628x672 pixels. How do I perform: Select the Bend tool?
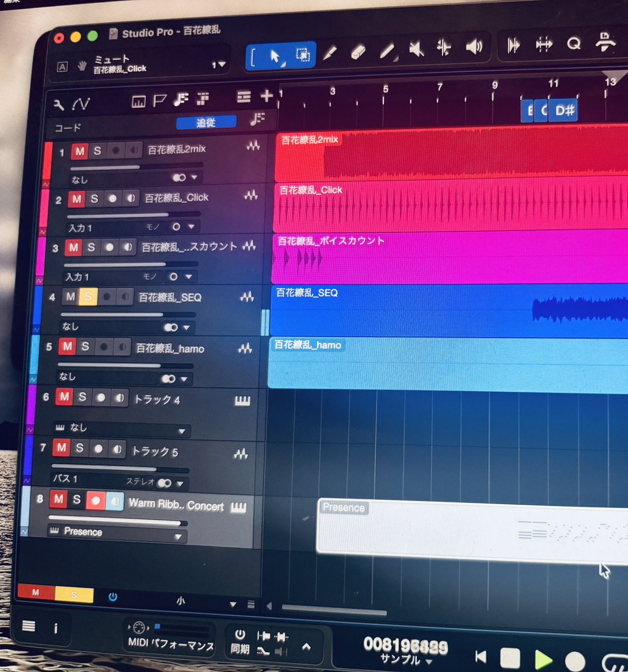point(444,47)
